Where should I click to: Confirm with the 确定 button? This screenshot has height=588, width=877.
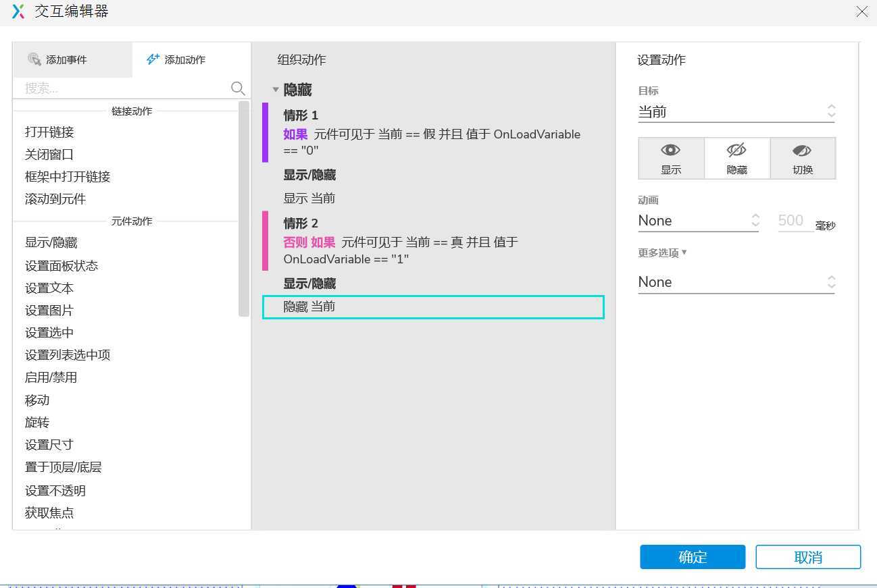(x=693, y=557)
